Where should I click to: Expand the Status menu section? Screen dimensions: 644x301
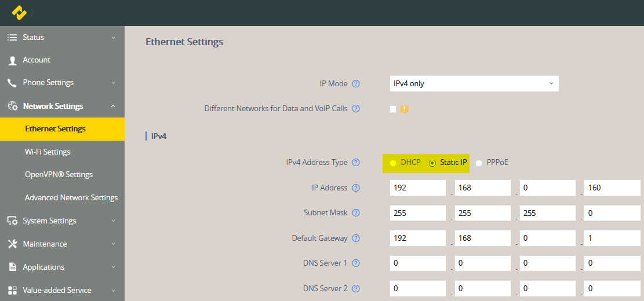pyautogui.click(x=62, y=37)
